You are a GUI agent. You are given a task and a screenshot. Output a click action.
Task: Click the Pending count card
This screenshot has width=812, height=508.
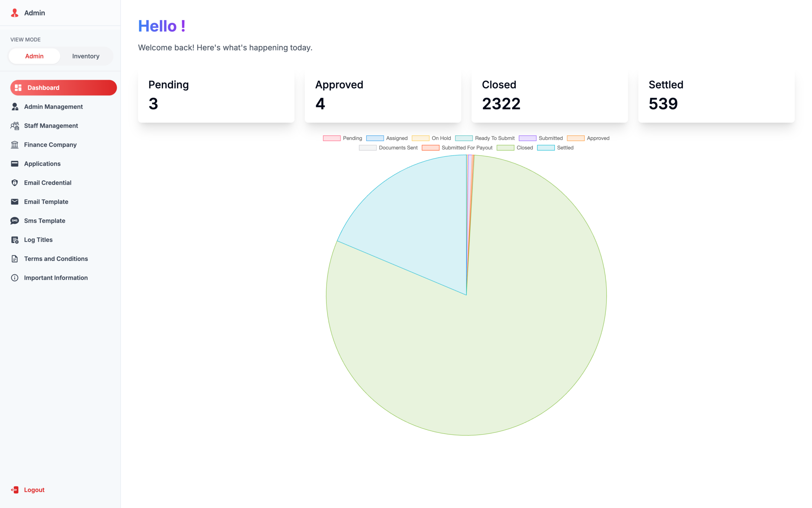coord(216,96)
